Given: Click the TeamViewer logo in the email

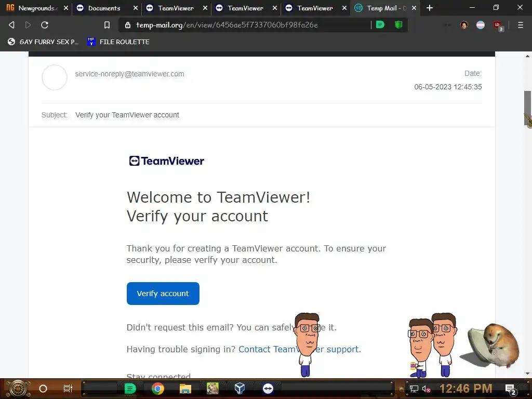Looking at the screenshot, I should 167,161.
